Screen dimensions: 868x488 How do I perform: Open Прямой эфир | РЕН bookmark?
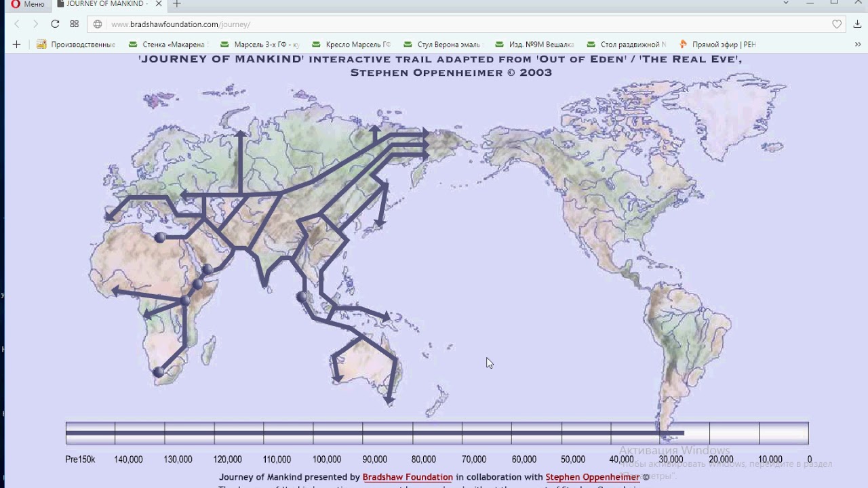click(717, 44)
